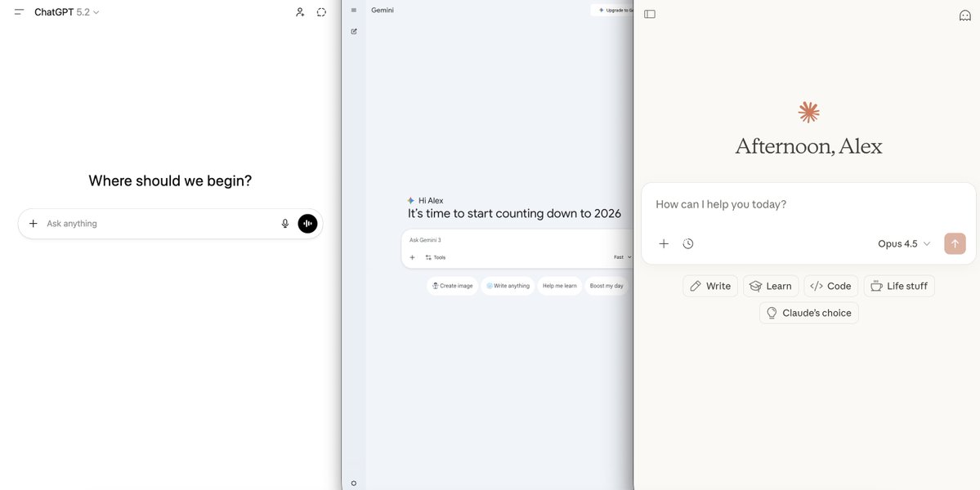Select the Code category in Claude
980x490 pixels.
tap(830, 286)
